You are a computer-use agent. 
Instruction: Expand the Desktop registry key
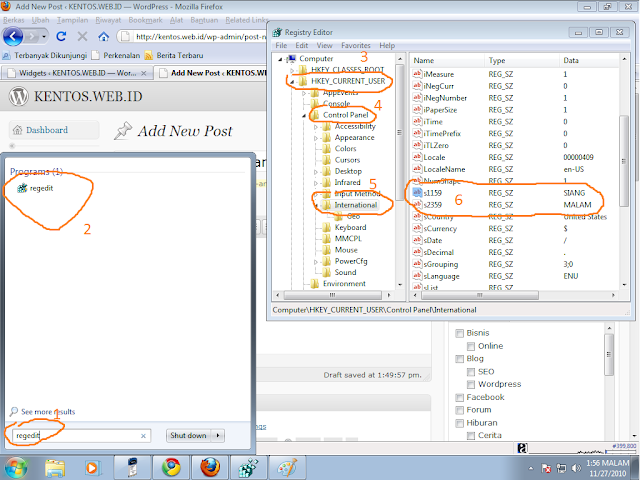pos(316,172)
